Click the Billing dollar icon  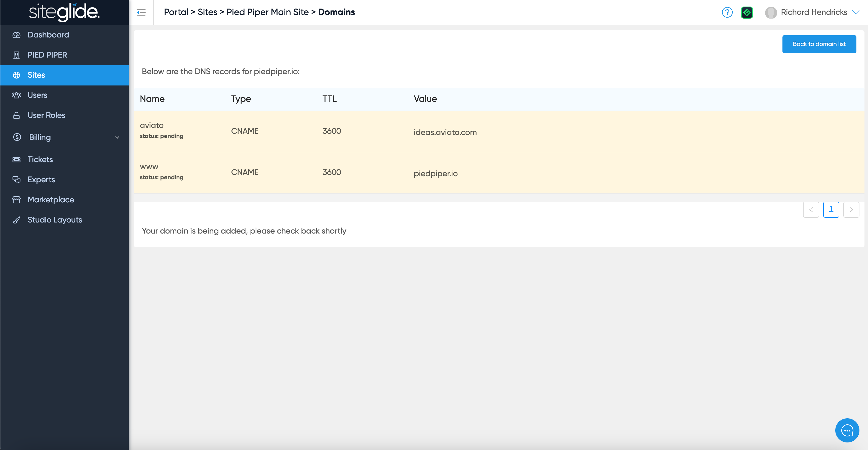[x=17, y=137]
